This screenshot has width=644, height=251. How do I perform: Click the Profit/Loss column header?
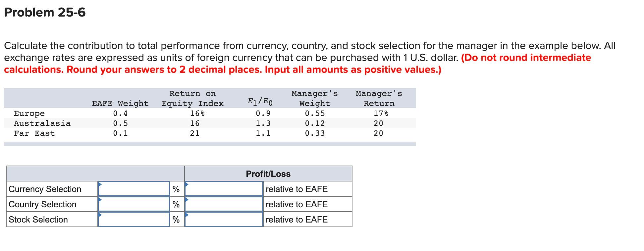pos(268,174)
